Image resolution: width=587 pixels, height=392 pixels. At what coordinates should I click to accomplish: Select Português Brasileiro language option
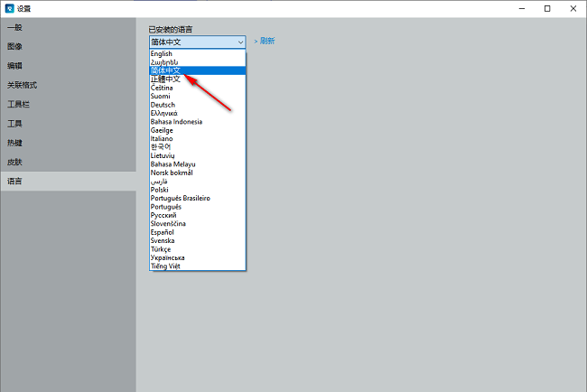click(x=197, y=198)
